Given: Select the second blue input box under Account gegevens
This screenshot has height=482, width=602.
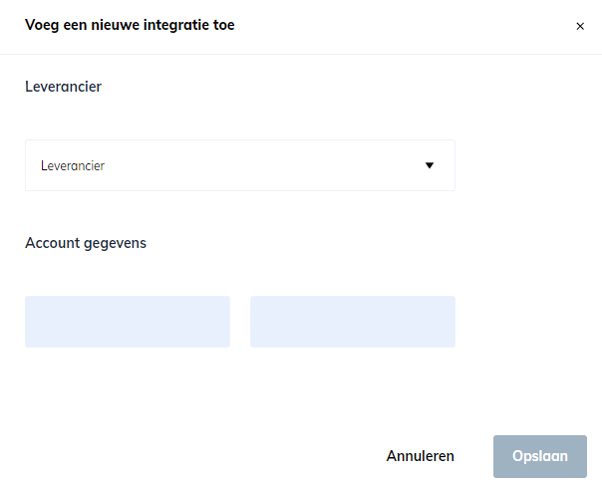Looking at the screenshot, I should coord(352,322).
